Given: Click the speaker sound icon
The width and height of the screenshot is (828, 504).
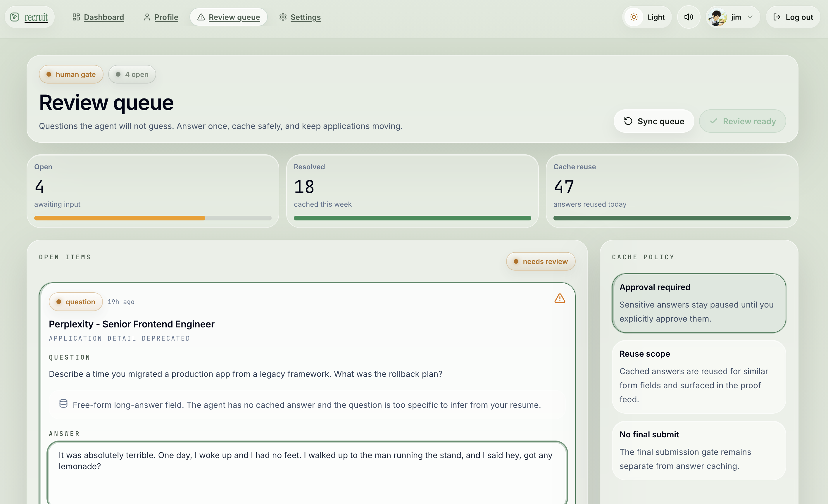Looking at the screenshot, I should click(689, 17).
